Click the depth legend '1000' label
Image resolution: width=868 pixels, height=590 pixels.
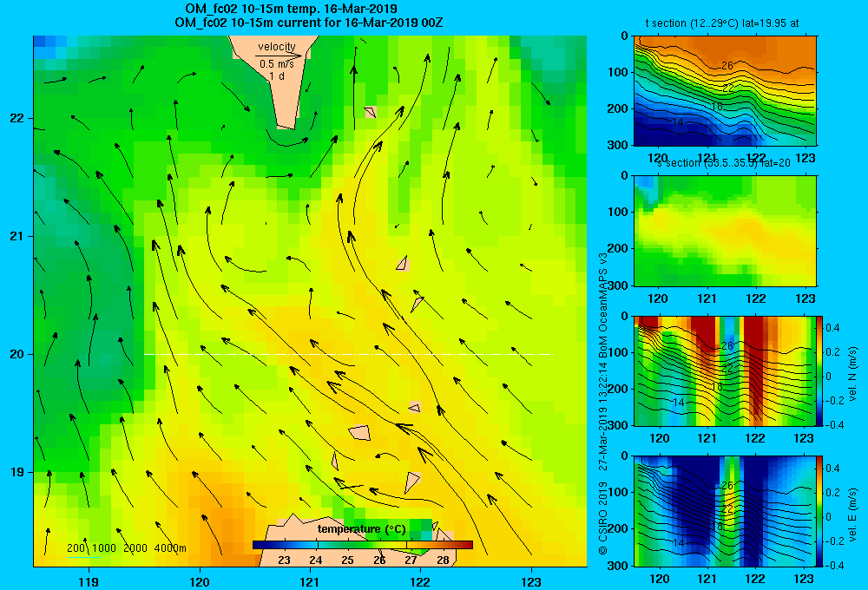tap(104, 548)
